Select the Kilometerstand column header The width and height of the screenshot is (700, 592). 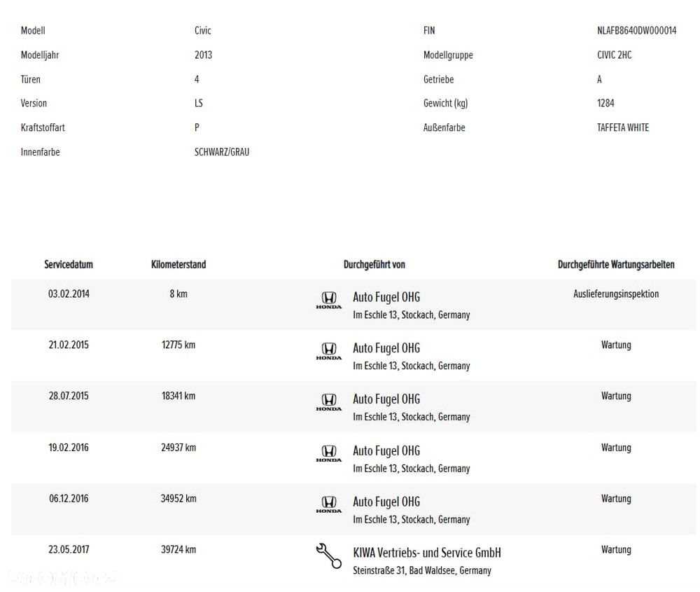point(178,265)
